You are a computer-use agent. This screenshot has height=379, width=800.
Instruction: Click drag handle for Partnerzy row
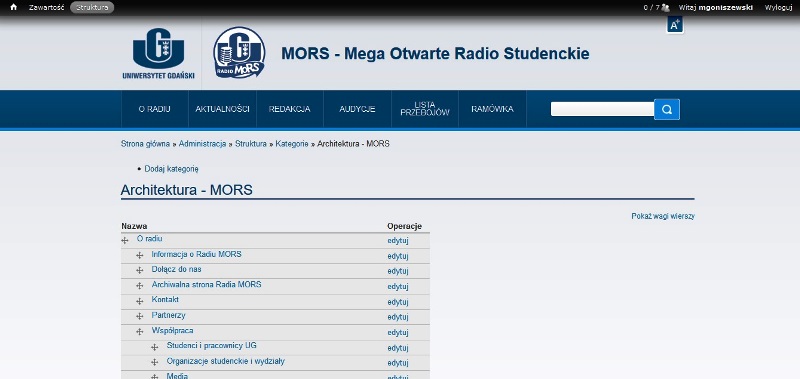tap(140, 317)
